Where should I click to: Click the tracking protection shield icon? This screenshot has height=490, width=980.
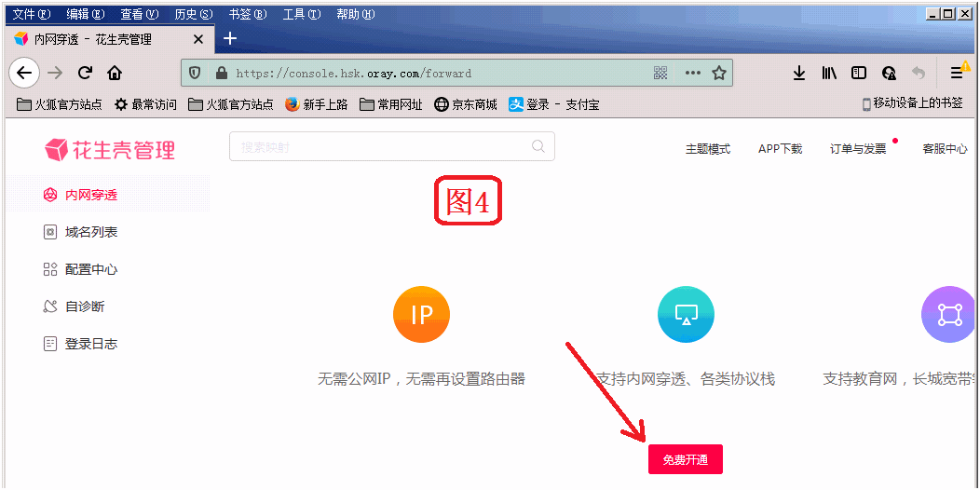coord(195,73)
